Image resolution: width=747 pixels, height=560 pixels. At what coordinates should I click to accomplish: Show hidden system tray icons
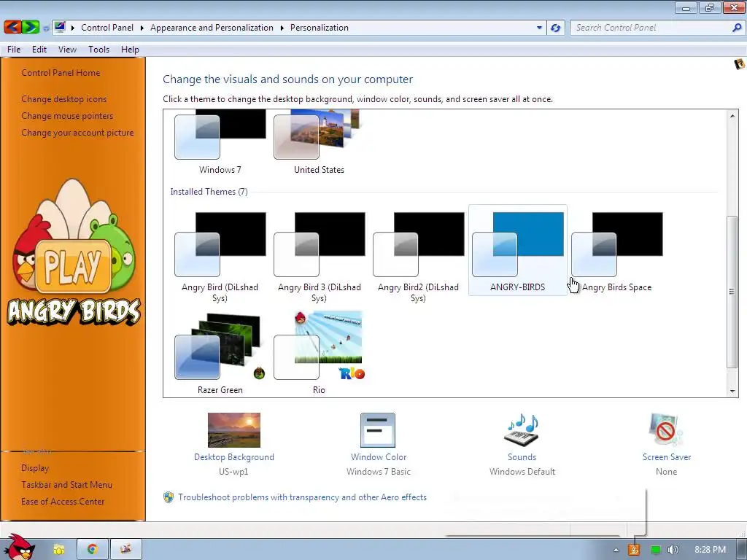616,550
